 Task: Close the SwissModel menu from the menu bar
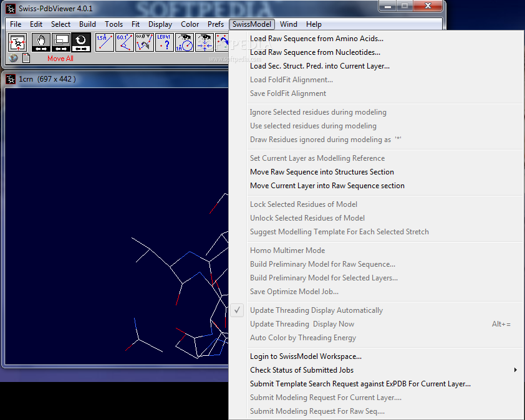252,24
